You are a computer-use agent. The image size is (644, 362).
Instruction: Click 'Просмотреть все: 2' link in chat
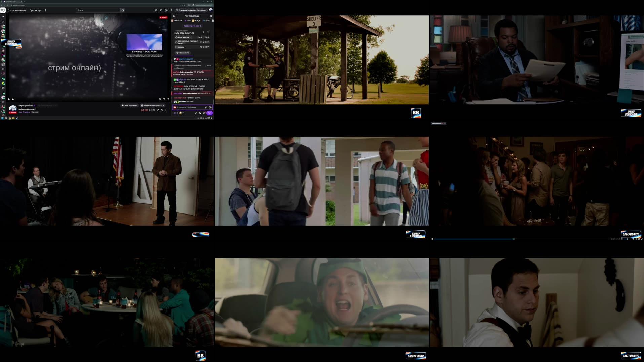(x=192, y=26)
